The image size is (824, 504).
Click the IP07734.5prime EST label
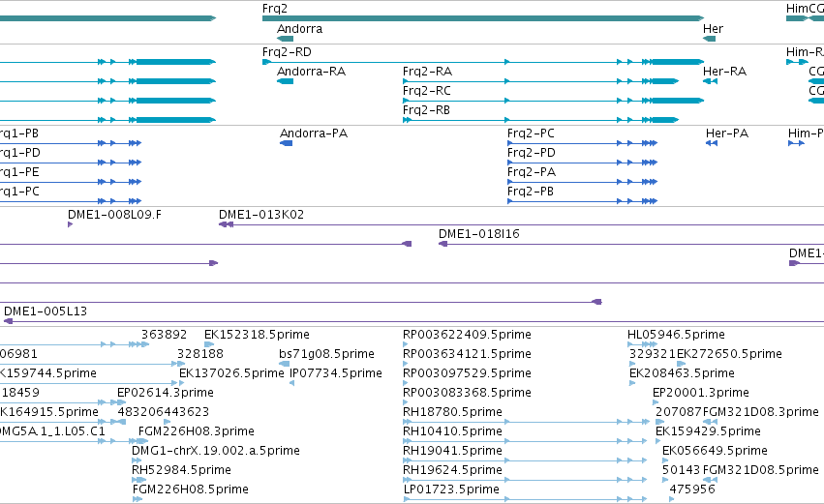point(336,373)
